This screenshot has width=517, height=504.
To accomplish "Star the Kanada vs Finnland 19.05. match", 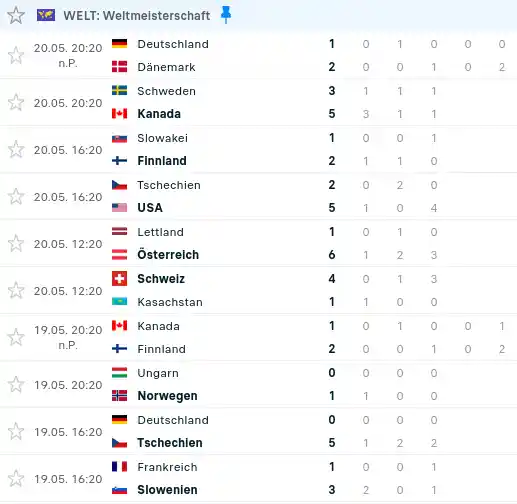I will [x=16, y=337].
